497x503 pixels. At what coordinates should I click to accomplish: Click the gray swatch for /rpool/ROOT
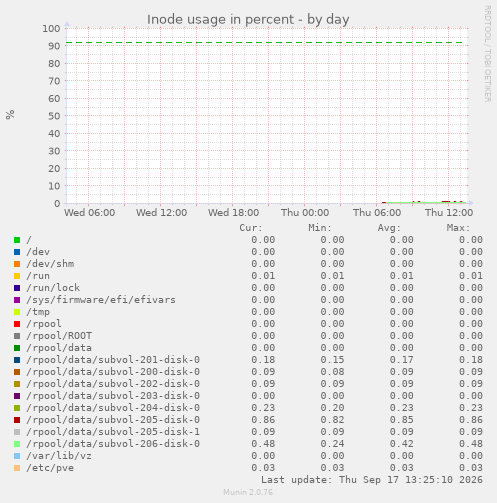click(17, 336)
